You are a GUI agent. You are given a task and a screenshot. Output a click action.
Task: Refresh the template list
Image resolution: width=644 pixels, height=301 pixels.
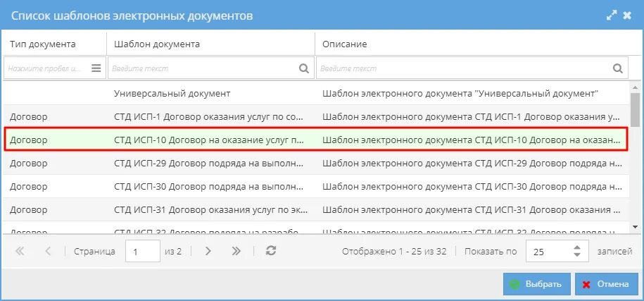(x=271, y=251)
